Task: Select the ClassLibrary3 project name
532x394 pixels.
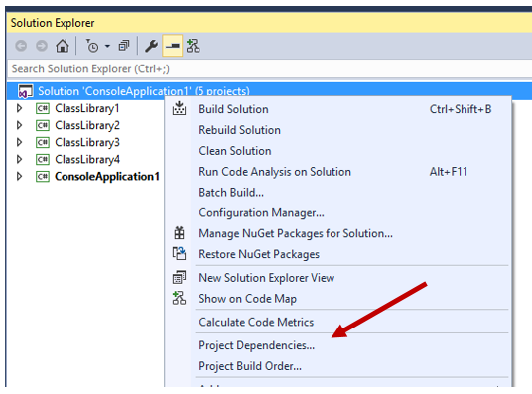Action: click(x=87, y=143)
